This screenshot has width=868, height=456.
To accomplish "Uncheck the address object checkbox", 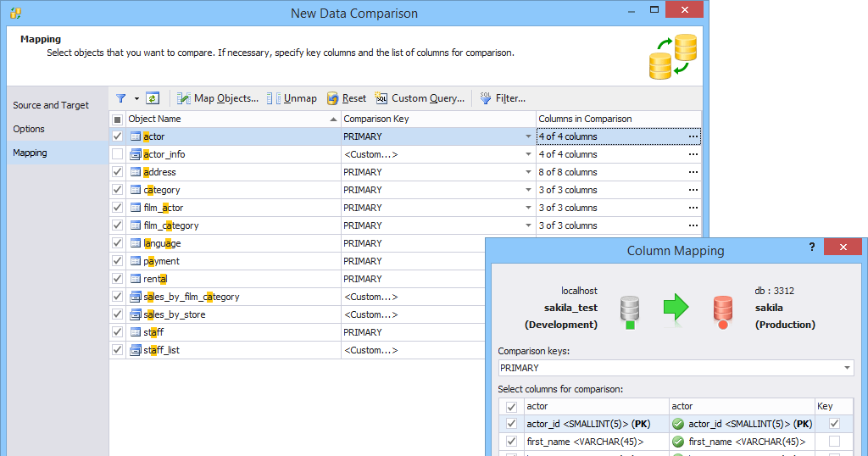I will tap(117, 171).
